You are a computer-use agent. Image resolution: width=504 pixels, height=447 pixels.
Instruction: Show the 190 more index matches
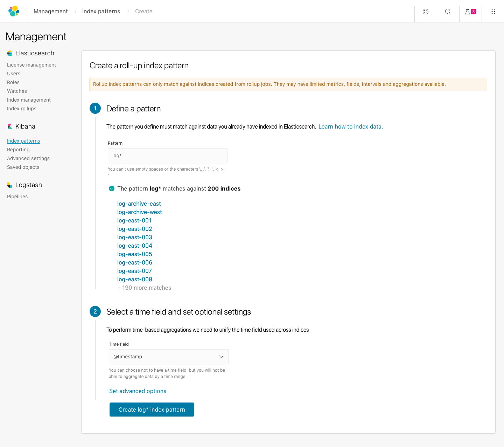click(144, 288)
